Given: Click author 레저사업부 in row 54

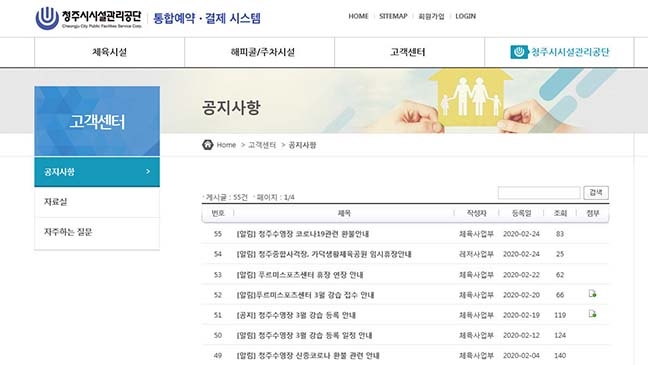Looking at the screenshot, I should 476,254.
